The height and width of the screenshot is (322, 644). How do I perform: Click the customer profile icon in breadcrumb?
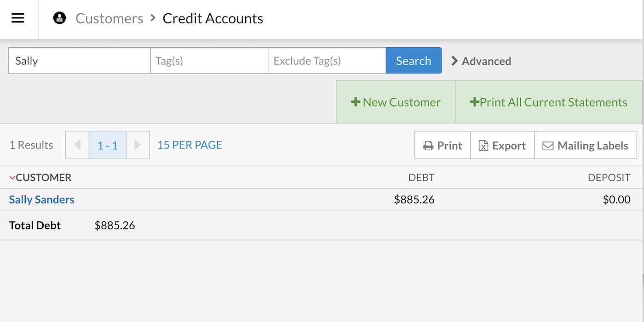tap(59, 18)
